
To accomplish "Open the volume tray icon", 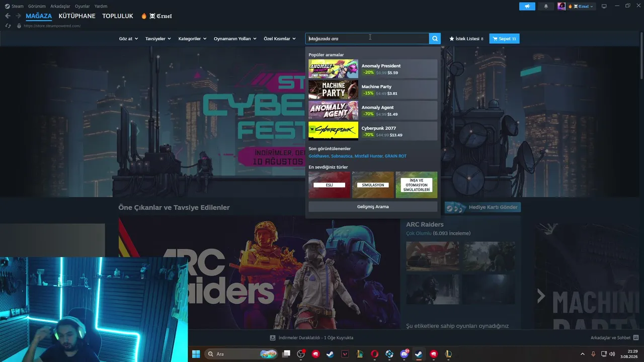I will pyautogui.click(x=612, y=354).
